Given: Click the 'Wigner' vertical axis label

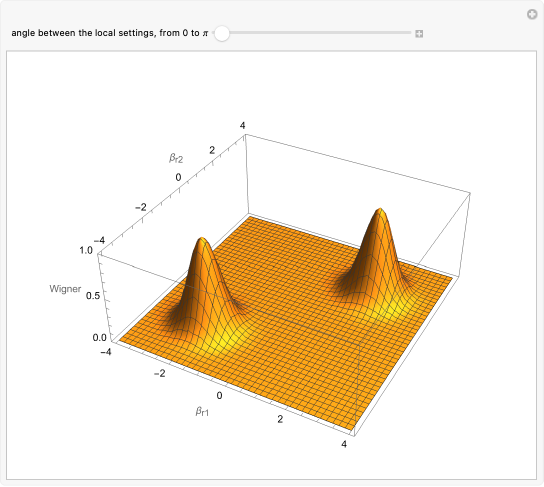Looking at the screenshot, I should click(65, 289).
